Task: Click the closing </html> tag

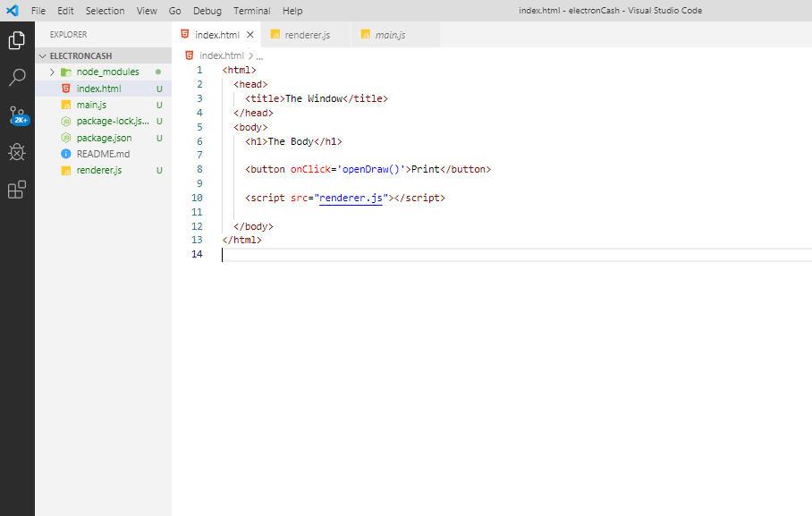Action: 241,240
